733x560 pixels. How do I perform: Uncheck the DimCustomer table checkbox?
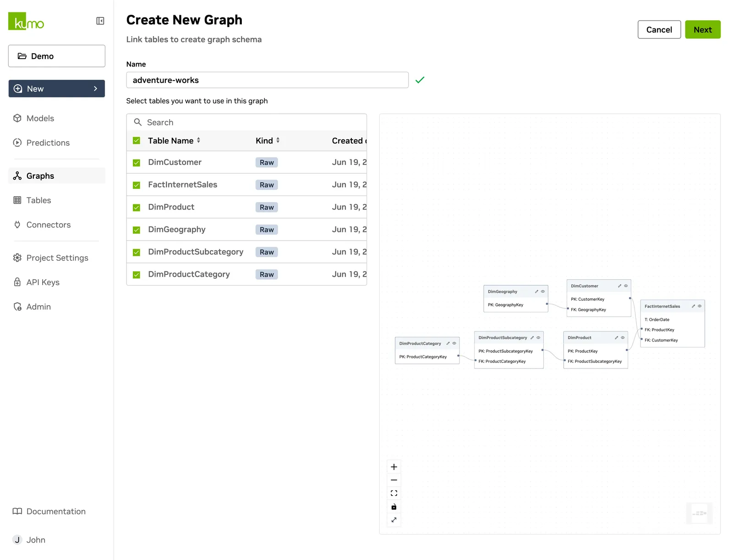coord(137,163)
